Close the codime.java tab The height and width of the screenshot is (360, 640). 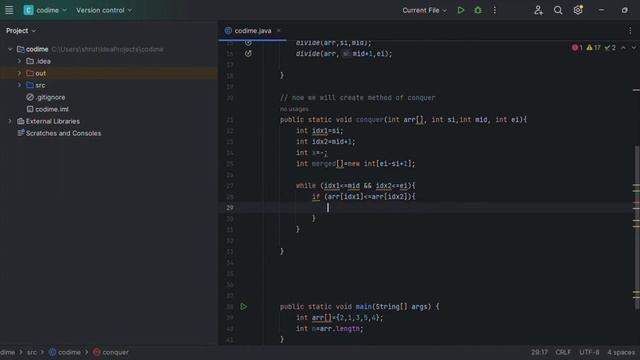(x=279, y=31)
